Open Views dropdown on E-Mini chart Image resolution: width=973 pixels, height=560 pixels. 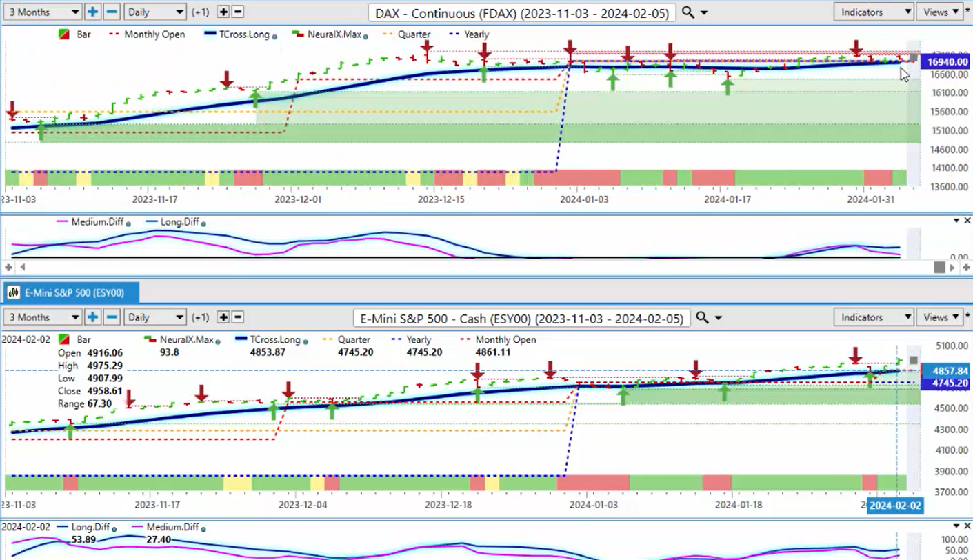pyautogui.click(x=941, y=317)
